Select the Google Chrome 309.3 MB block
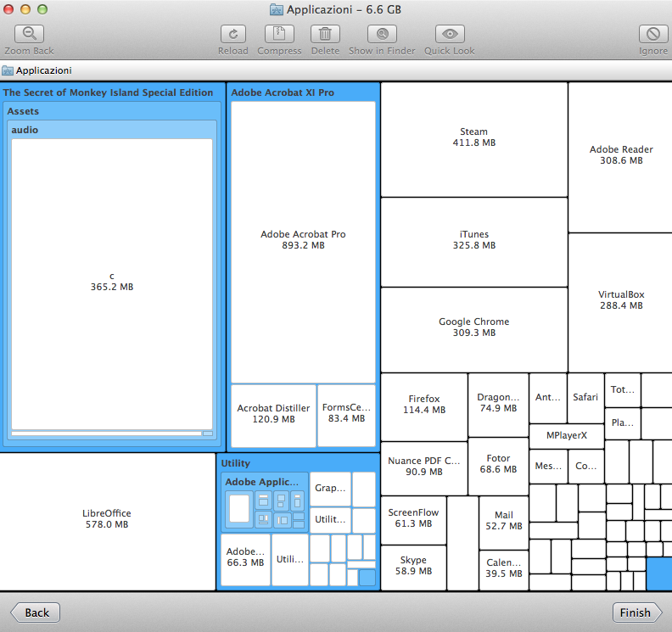 [x=474, y=329]
